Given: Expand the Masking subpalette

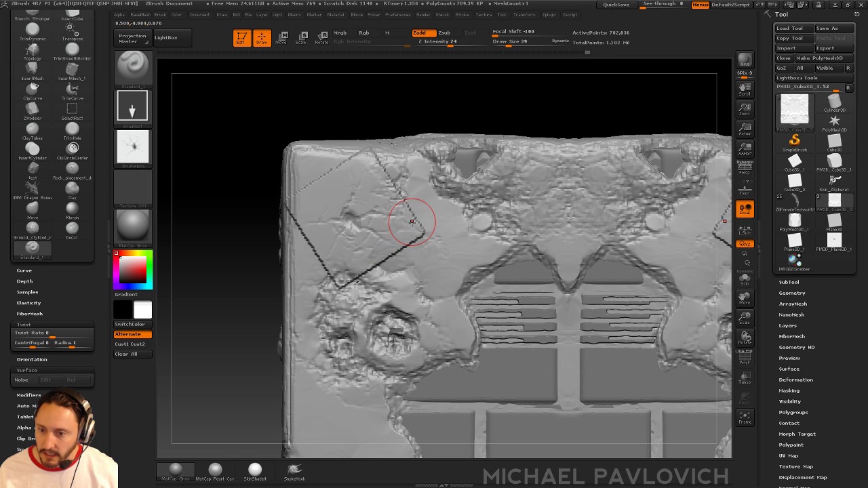Looking at the screenshot, I should click(789, 390).
